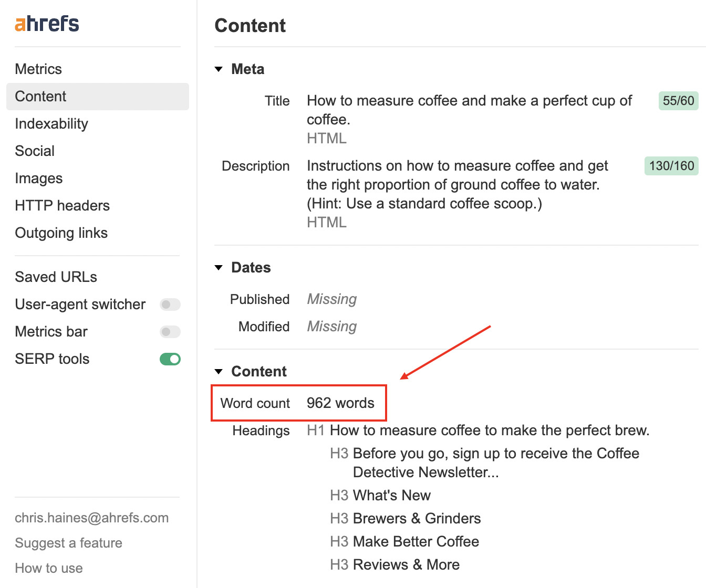The image size is (706, 588).
Task: Open HTTP headers section
Action: (x=62, y=205)
